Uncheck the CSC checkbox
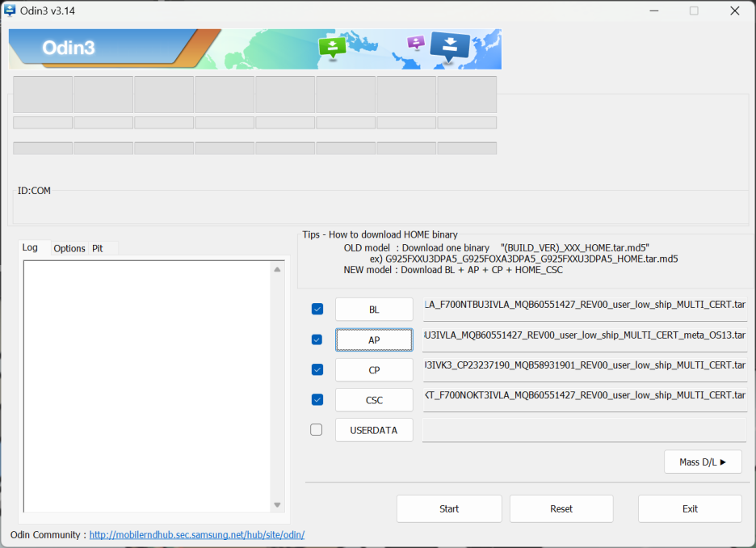 (317, 399)
